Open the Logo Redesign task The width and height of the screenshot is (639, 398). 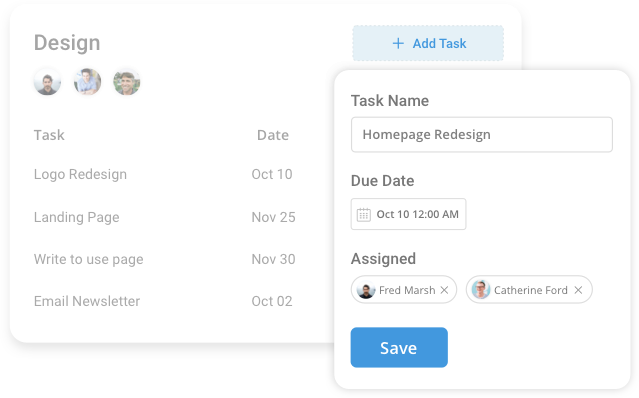pyautogui.click(x=80, y=174)
